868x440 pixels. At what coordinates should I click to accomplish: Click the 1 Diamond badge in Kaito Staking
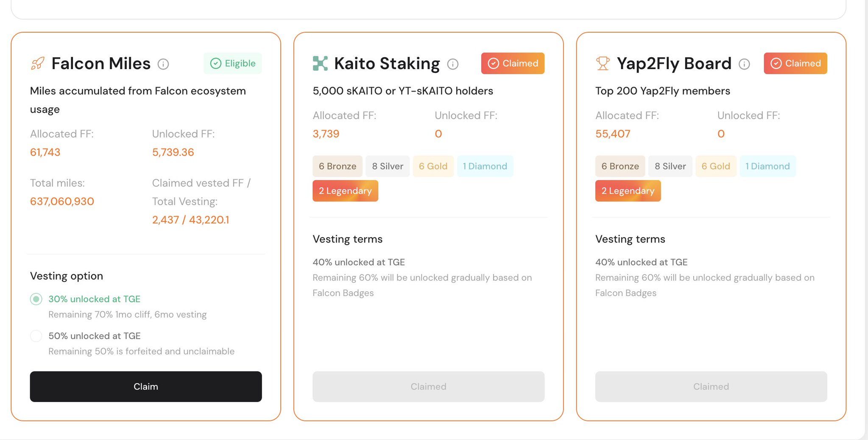485,166
